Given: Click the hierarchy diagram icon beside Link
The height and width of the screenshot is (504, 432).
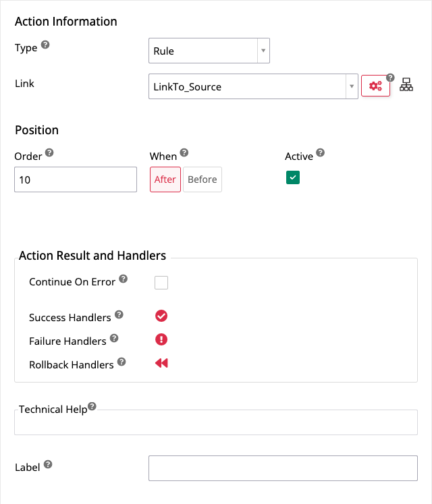Looking at the screenshot, I should click(406, 85).
